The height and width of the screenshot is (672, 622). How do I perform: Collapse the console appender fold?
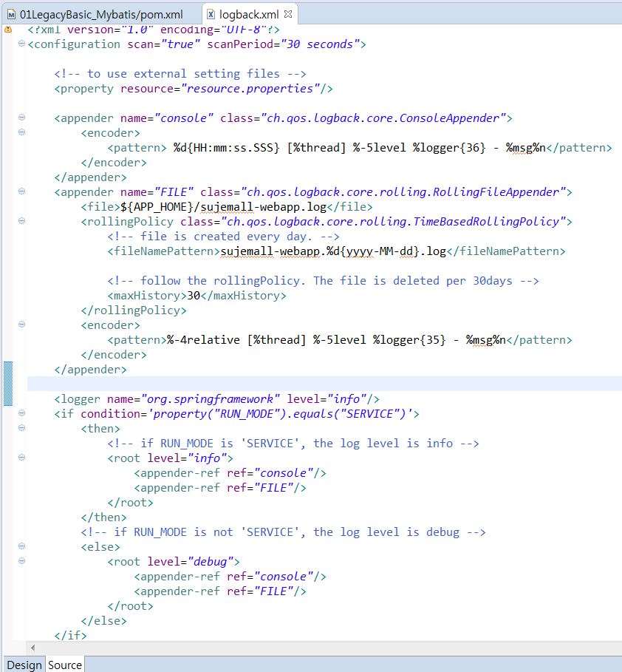[x=22, y=117]
